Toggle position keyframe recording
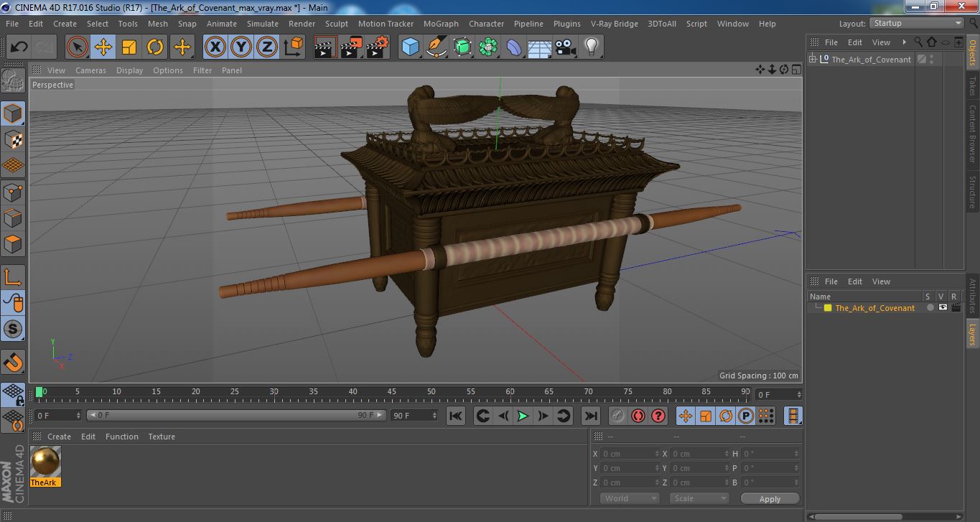The height and width of the screenshot is (522, 980). tap(686, 416)
